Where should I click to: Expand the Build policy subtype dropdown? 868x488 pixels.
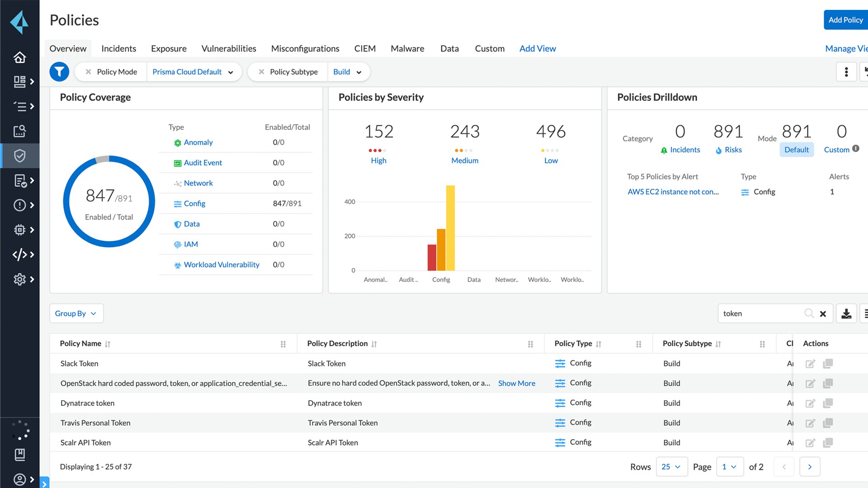tap(348, 71)
